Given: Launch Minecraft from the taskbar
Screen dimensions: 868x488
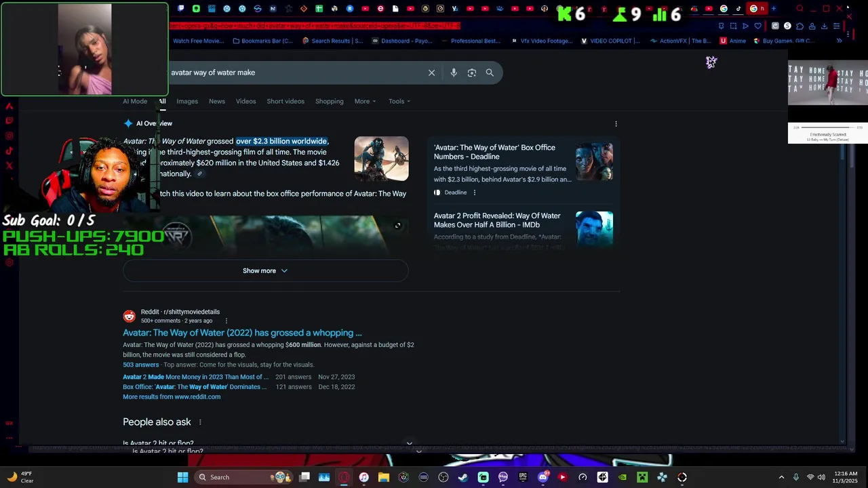Looking at the screenshot, I should tap(642, 477).
